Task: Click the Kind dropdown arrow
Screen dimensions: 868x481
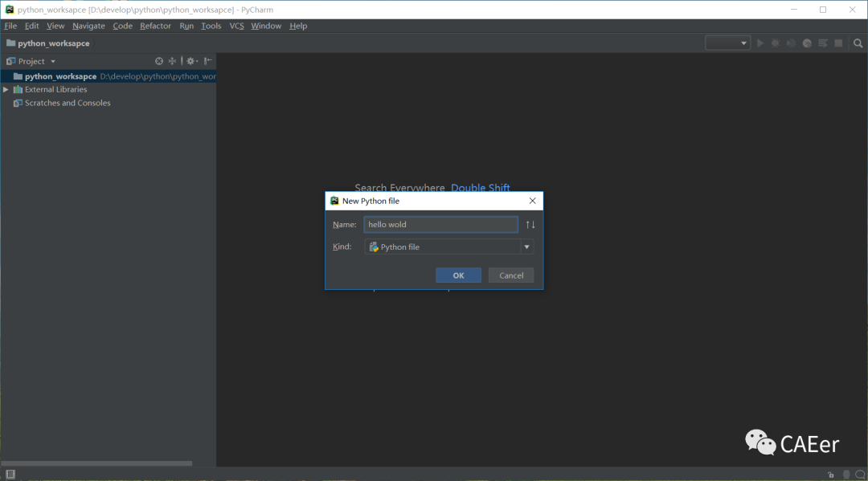Action: (526, 247)
